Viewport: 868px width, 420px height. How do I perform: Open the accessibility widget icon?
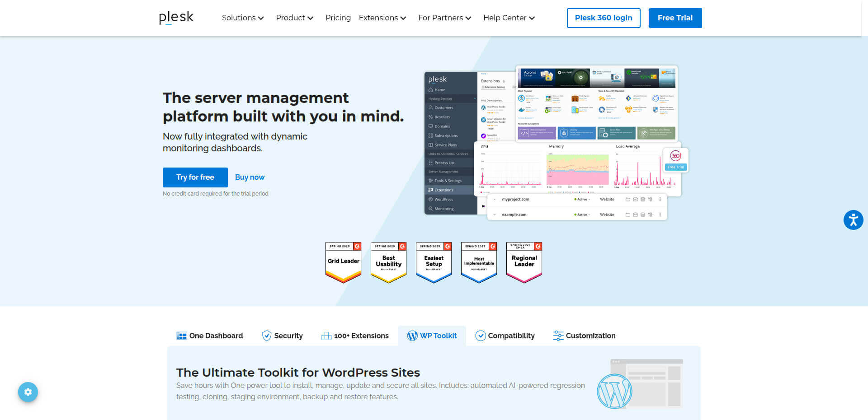pos(853,220)
